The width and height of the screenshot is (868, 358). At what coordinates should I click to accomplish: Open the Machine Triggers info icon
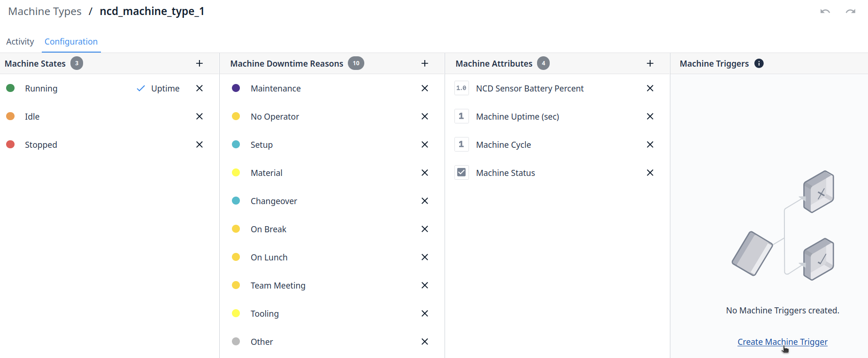759,63
